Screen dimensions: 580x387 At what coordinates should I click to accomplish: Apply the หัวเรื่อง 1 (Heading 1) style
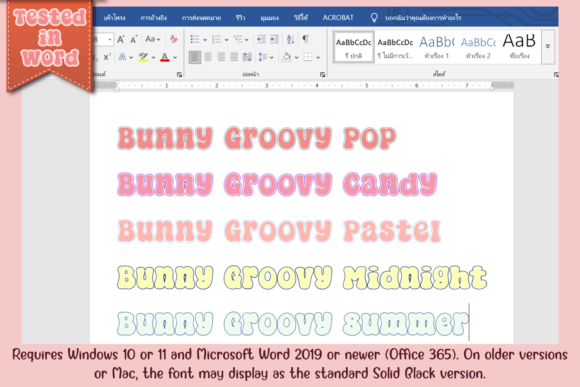436,47
